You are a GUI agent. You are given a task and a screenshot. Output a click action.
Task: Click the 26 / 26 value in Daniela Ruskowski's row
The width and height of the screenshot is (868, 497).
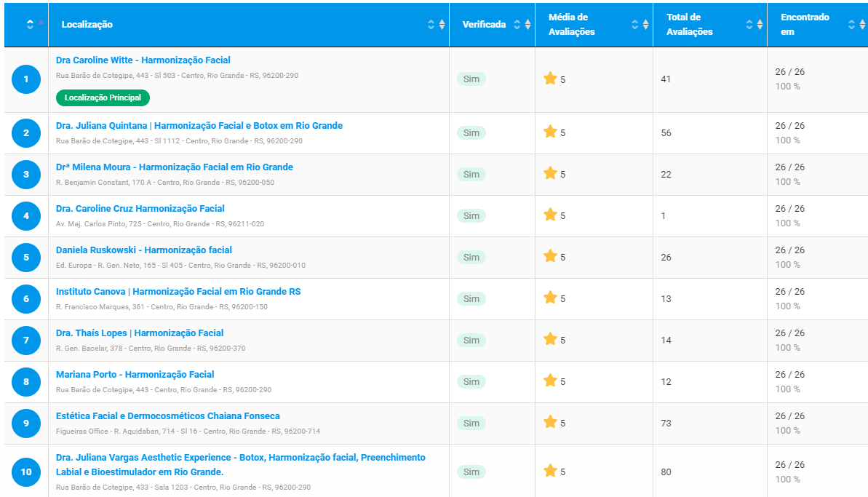[790, 250]
